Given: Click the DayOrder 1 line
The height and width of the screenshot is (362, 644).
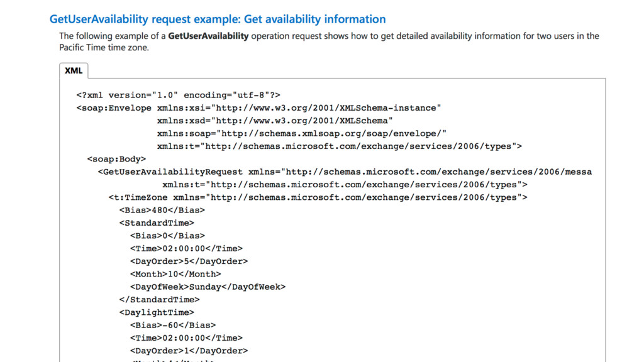Looking at the screenshot, I should click(189, 351).
